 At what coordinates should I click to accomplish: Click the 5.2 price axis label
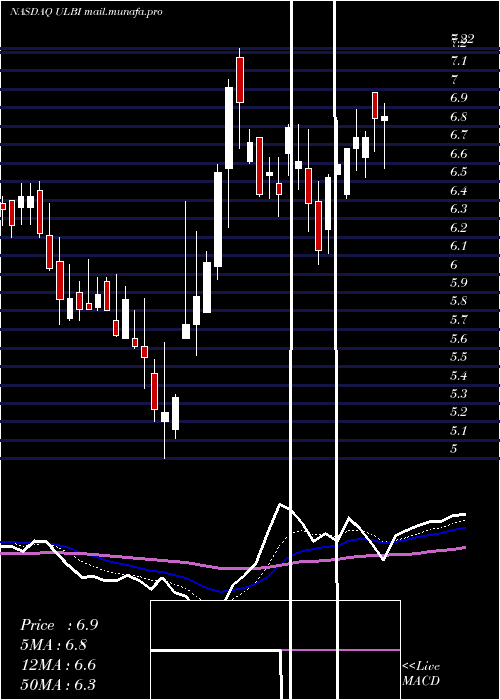tap(459, 412)
